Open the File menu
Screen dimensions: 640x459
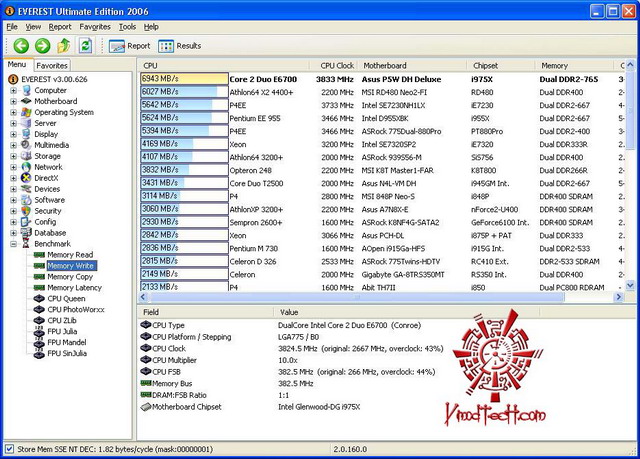pyautogui.click(x=12, y=27)
